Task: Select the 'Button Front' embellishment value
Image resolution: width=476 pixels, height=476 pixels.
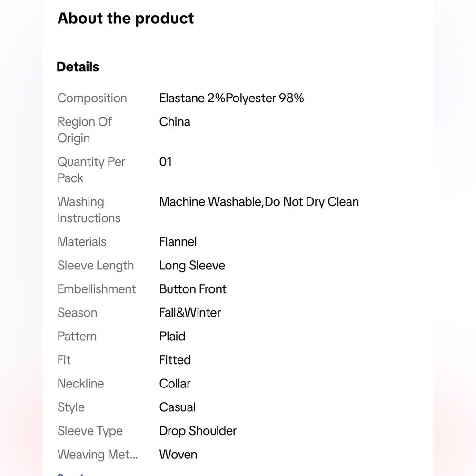Action: [193, 289]
